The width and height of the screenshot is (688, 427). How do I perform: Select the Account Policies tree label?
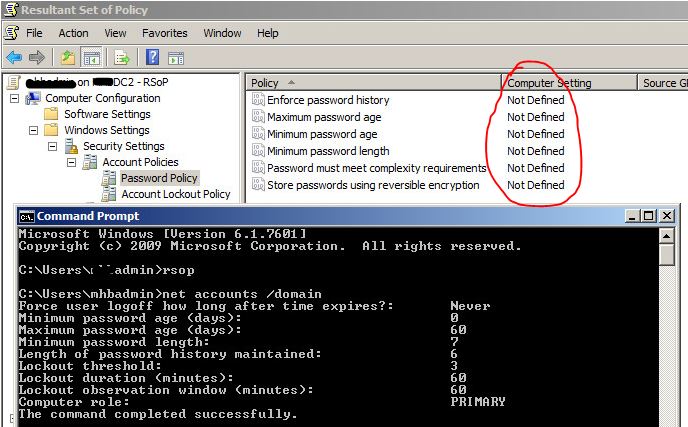pyautogui.click(x=140, y=162)
